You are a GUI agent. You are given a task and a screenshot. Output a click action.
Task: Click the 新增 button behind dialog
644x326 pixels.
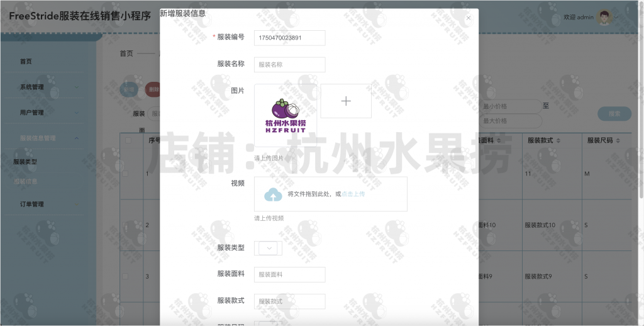pos(129,89)
